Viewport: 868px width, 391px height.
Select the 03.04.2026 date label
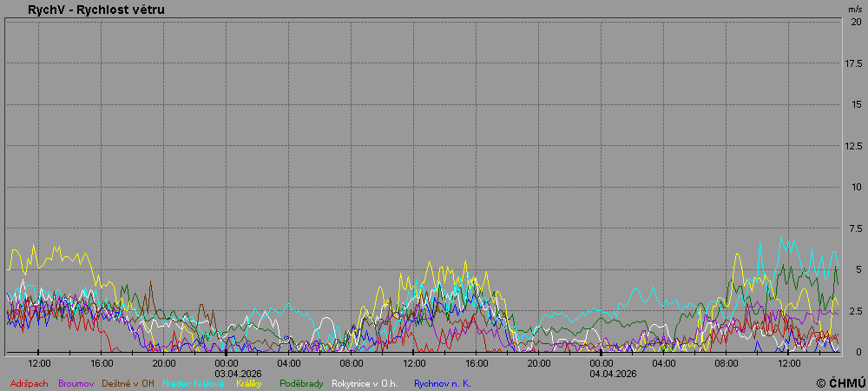tap(227, 373)
